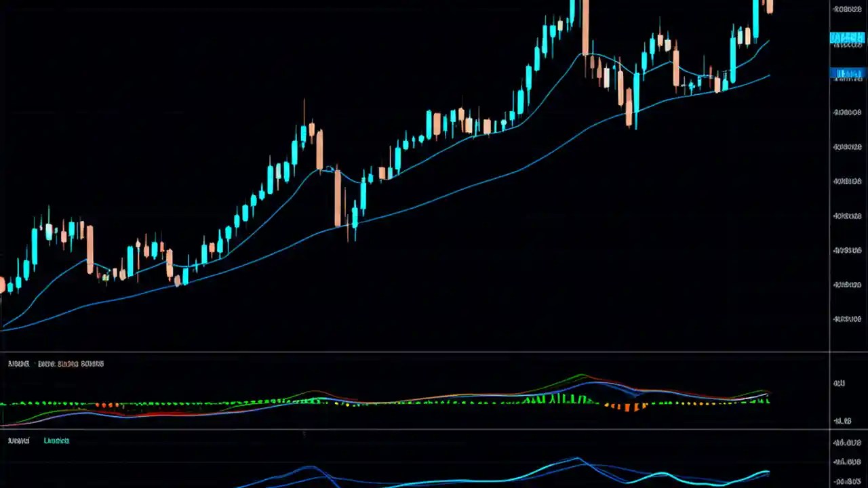Click the upper blue highlighted price badge
Screen dimensions: 868x488
pos(848,37)
